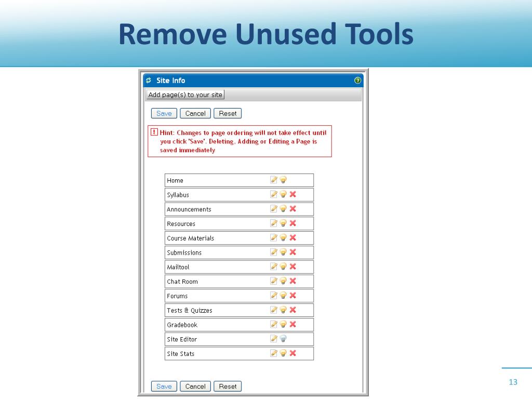Image resolution: width=532 pixels, height=399 pixels.
Task: Click the top Cancel button
Action: [x=195, y=113]
